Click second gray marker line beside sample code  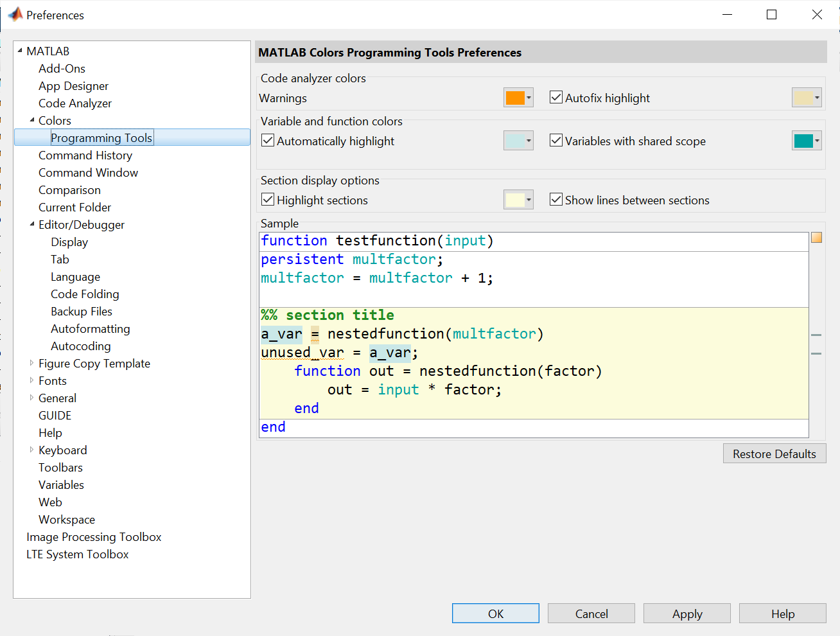(x=816, y=354)
